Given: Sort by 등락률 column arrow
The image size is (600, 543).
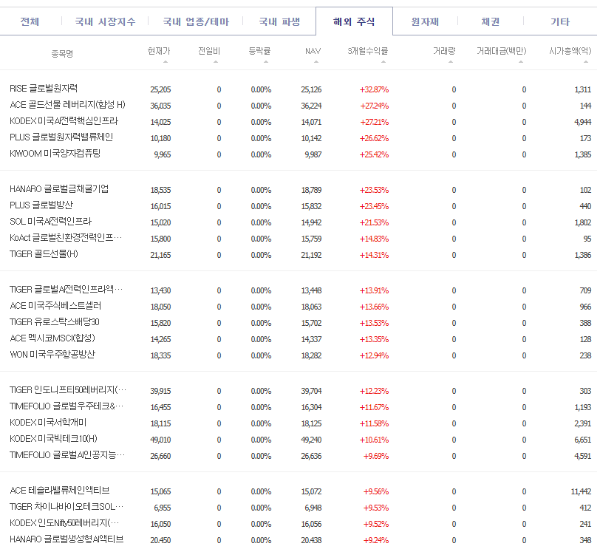Looking at the screenshot, I should click(266, 62).
